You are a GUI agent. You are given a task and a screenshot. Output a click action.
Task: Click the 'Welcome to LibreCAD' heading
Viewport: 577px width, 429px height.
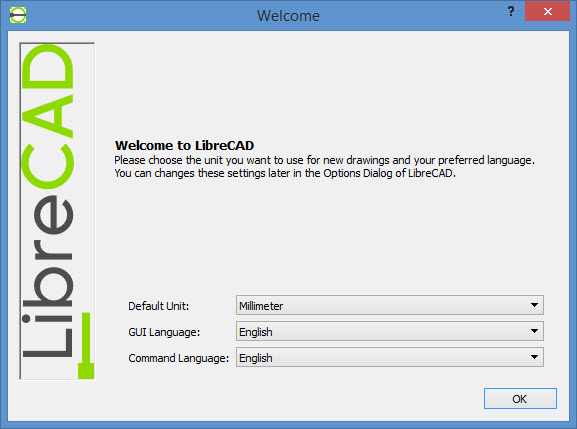[184, 145]
